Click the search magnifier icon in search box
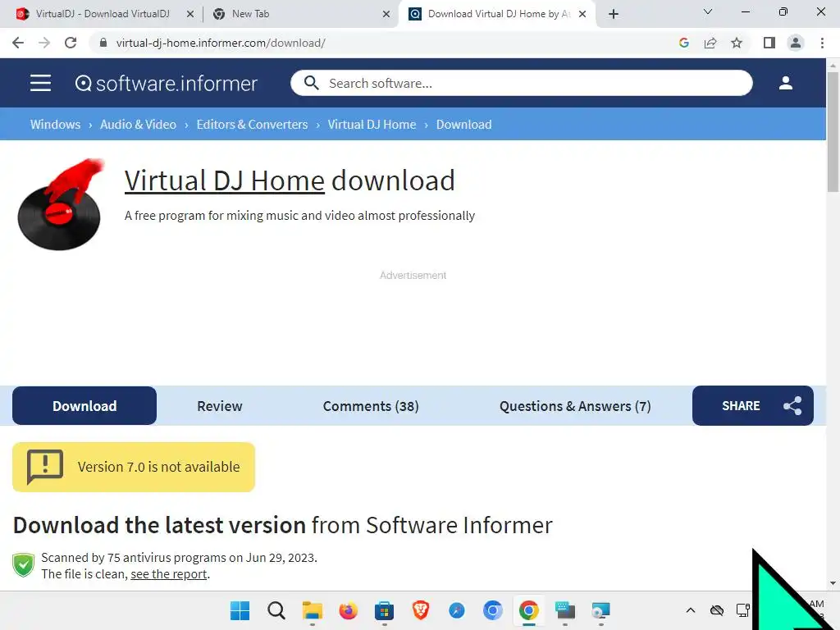This screenshot has width=840, height=630. pyautogui.click(x=311, y=83)
